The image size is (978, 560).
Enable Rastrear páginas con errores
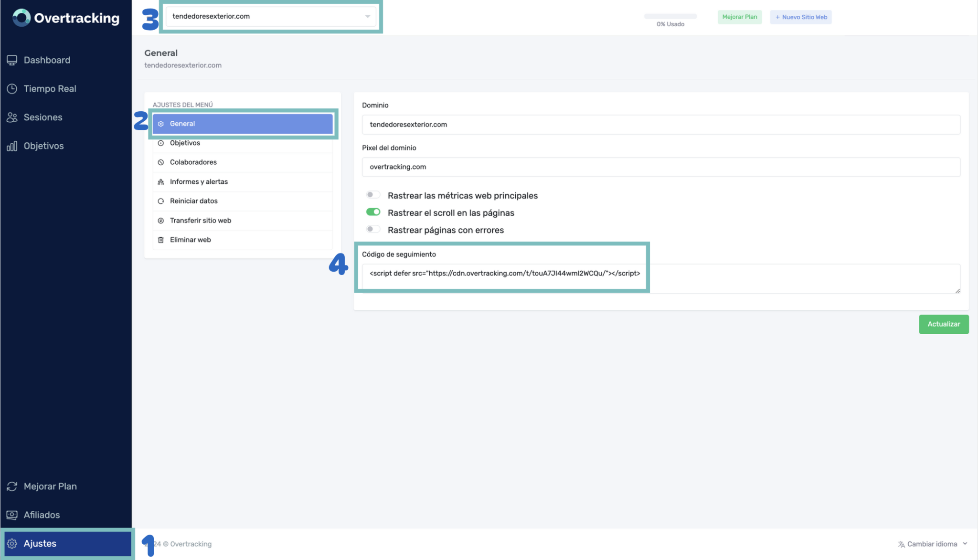tap(373, 229)
